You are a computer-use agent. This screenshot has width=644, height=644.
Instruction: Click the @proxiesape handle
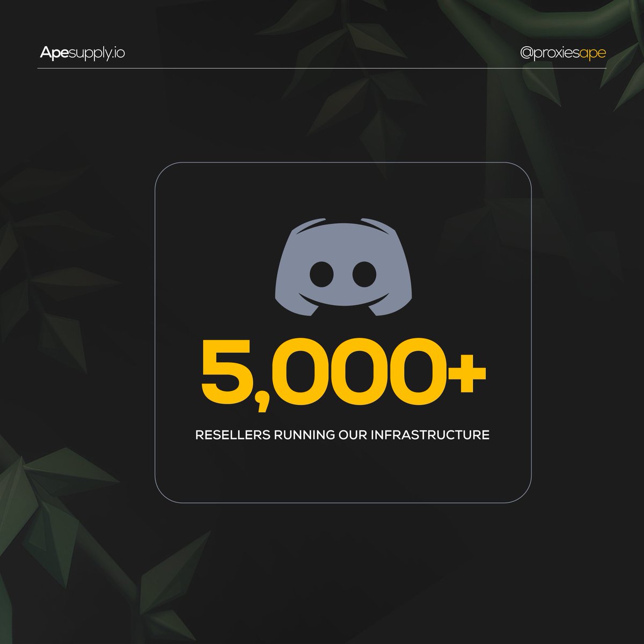[x=563, y=53]
